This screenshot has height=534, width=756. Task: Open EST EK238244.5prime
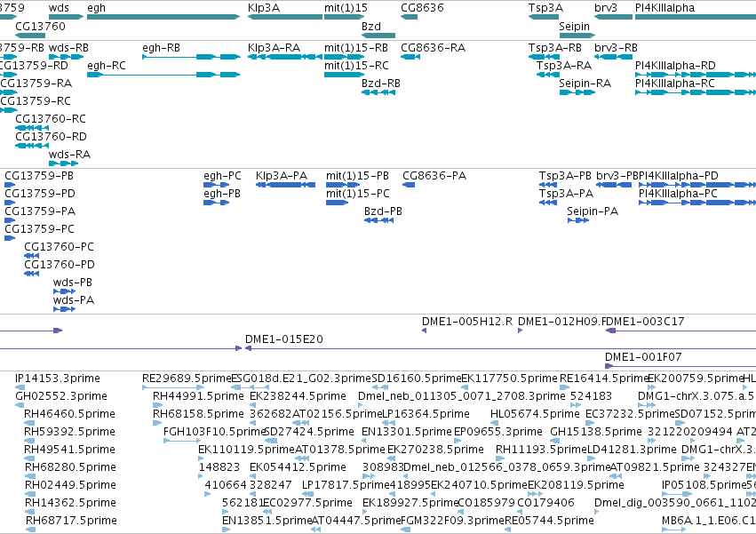(298, 396)
